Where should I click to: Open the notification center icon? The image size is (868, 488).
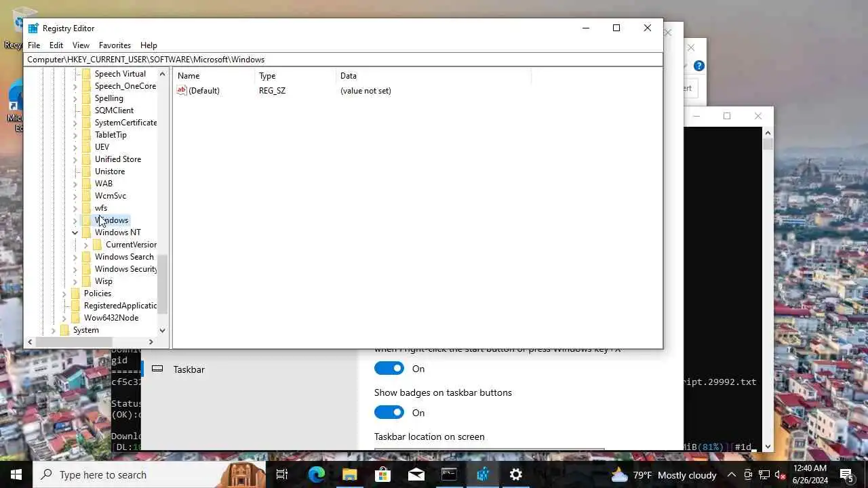(847, 474)
